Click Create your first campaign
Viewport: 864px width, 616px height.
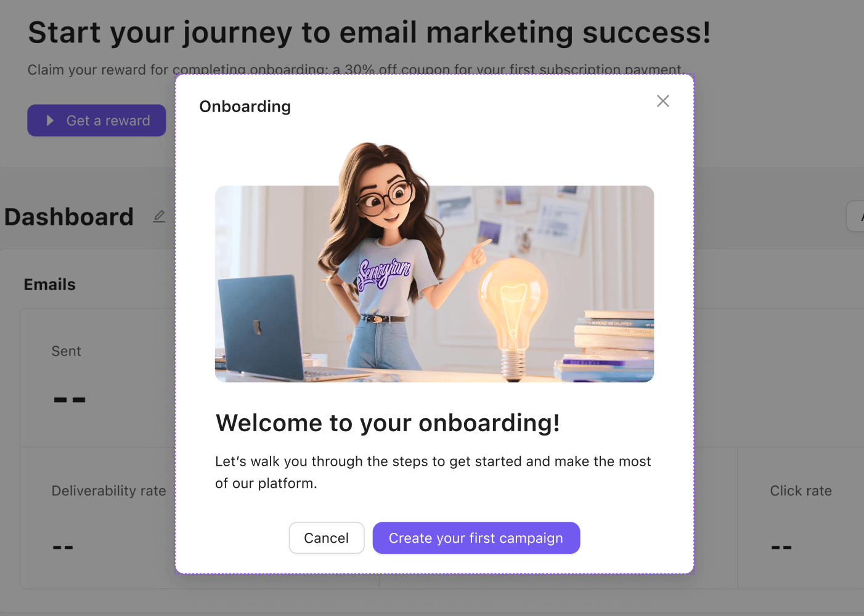click(476, 538)
